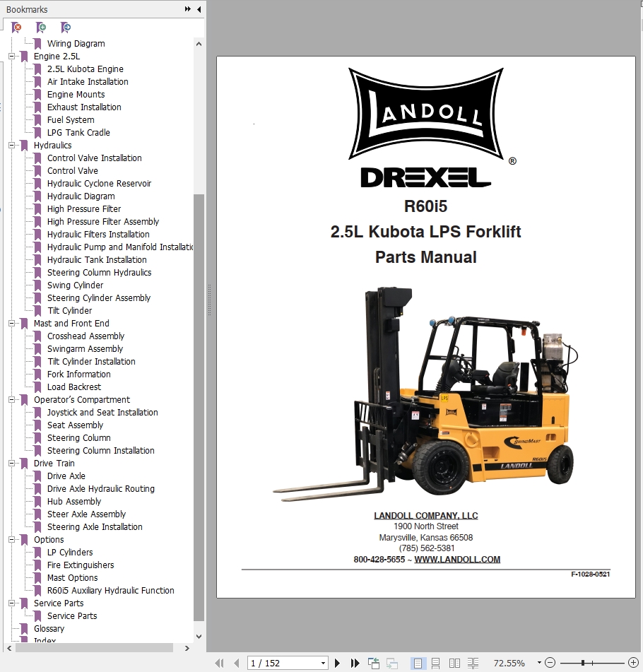The width and height of the screenshot is (643, 672).
Task: Open the Tilt Cylinder bookmark
Action: point(69,311)
